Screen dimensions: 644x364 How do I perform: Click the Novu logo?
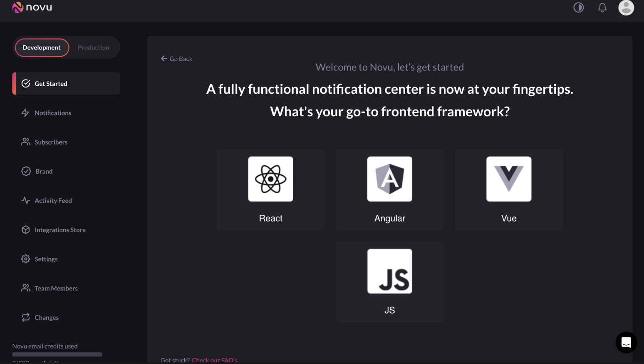click(32, 7)
